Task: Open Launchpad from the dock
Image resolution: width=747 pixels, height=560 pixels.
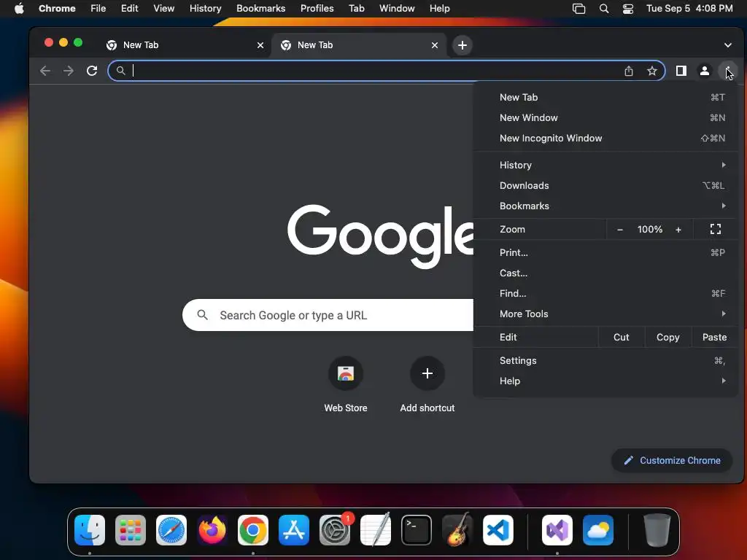Action: 131,530
